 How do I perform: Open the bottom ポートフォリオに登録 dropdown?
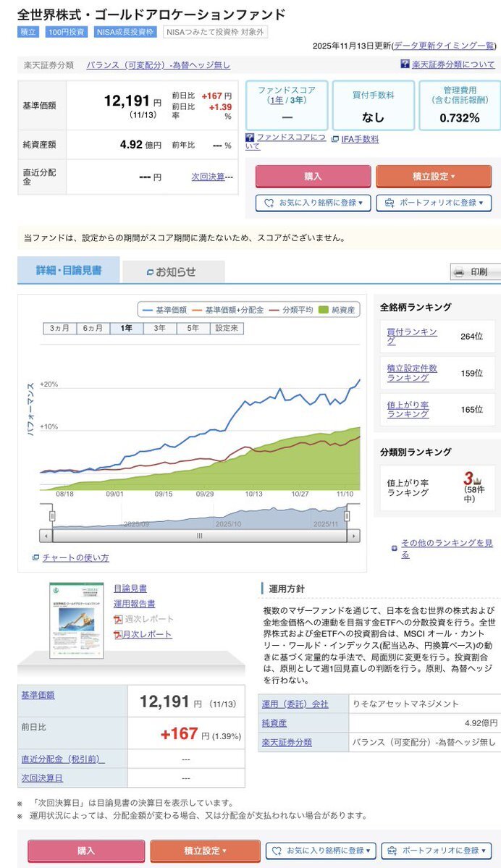[x=437, y=851]
